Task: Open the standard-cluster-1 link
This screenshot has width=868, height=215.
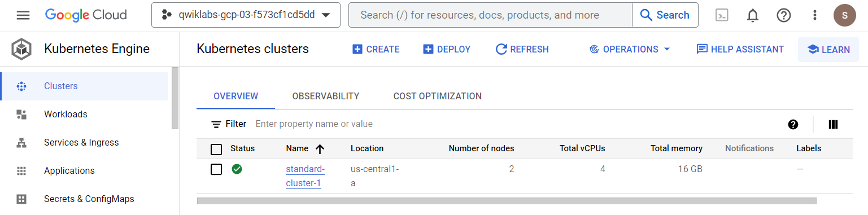Action: [305, 176]
